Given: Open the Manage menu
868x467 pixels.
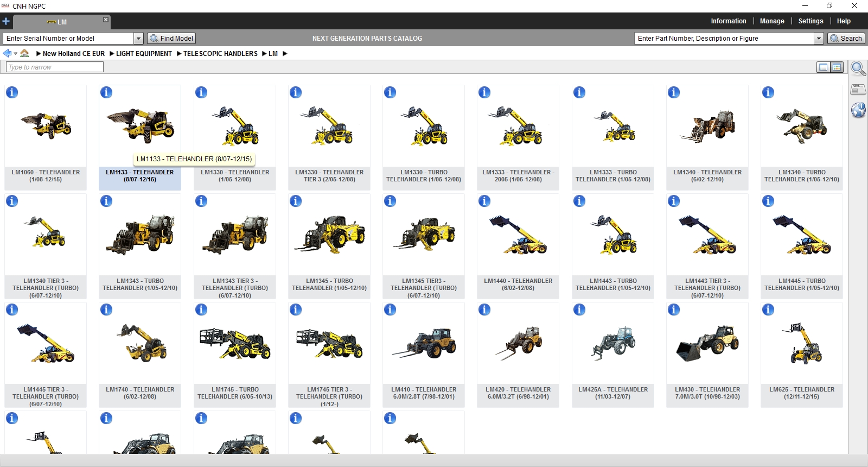Looking at the screenshot, I should [x=772, y=21].
